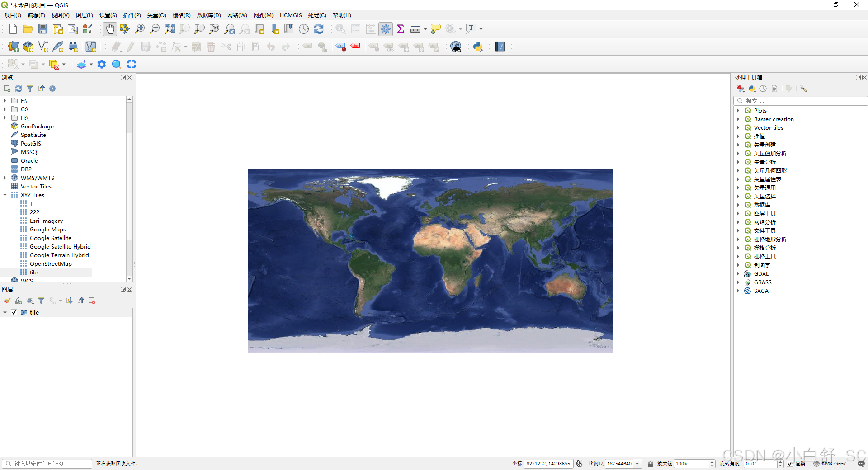Select OpenStreetMap XYZ tile
Screen dimensions: 868x470
(51, 264)
